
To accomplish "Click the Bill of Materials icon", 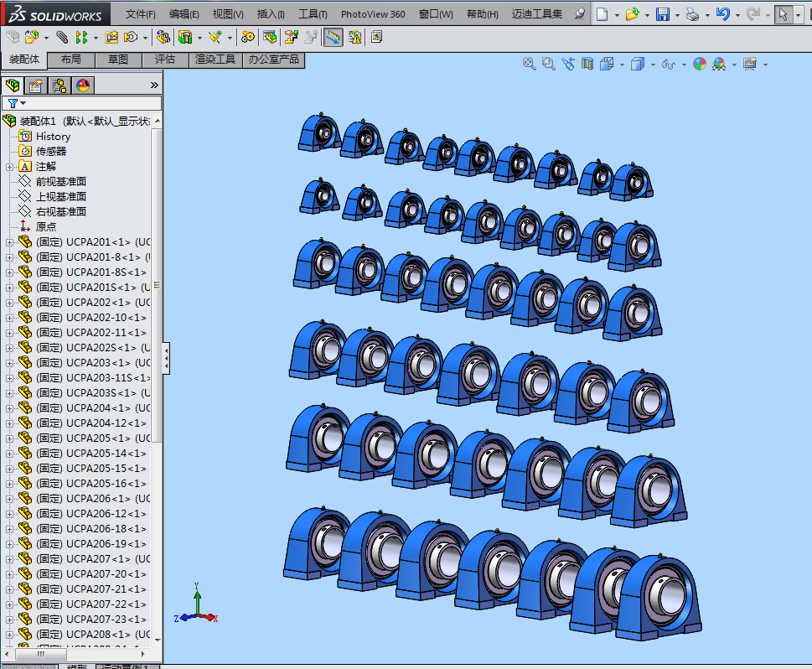I will 270,37.
